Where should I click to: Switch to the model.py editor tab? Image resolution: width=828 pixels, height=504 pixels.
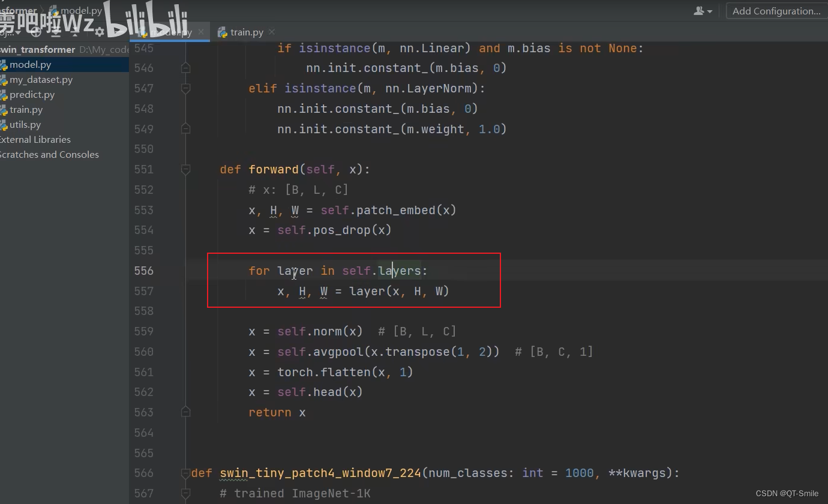click(170, 32)
